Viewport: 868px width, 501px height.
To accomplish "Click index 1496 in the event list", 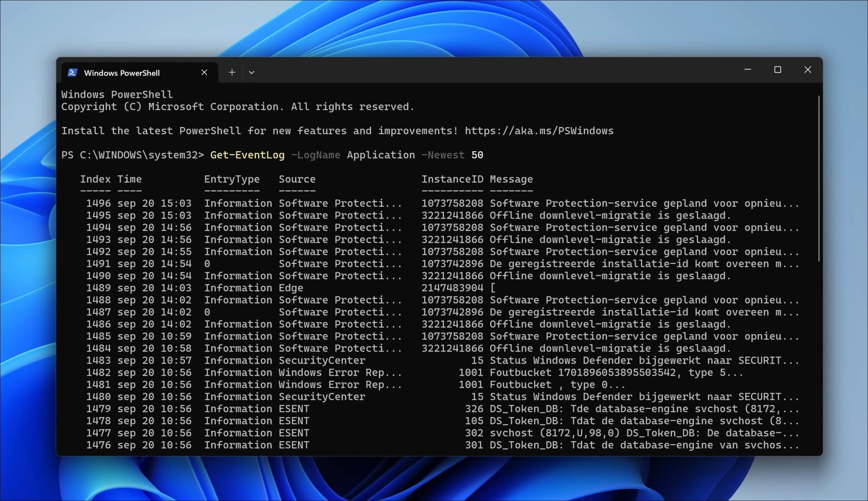I will [x=98, y=203].
